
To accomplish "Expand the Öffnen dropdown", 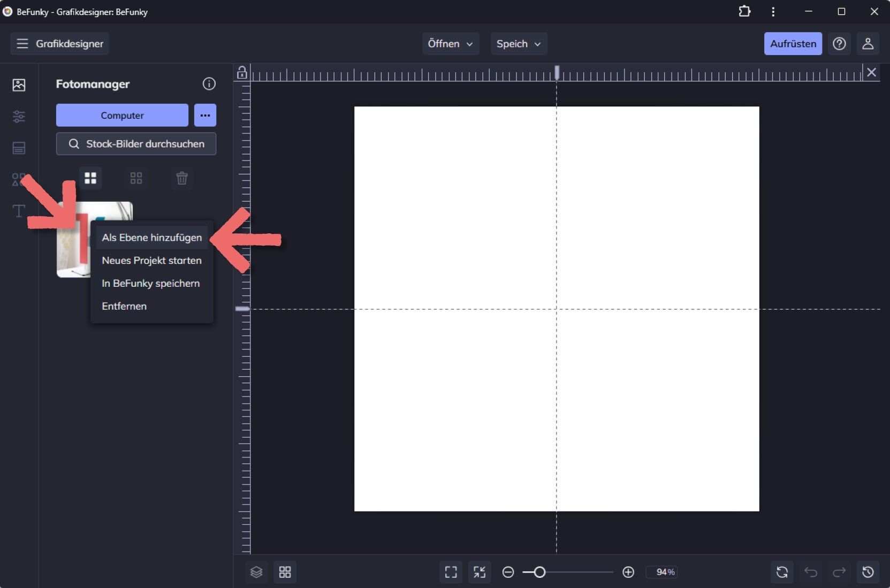I will (x=450, y=43).
